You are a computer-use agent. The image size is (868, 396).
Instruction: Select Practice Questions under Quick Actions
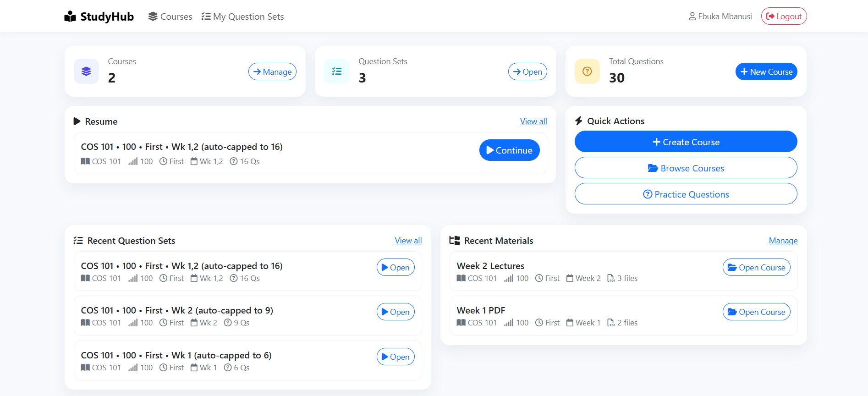pos(686,194)
